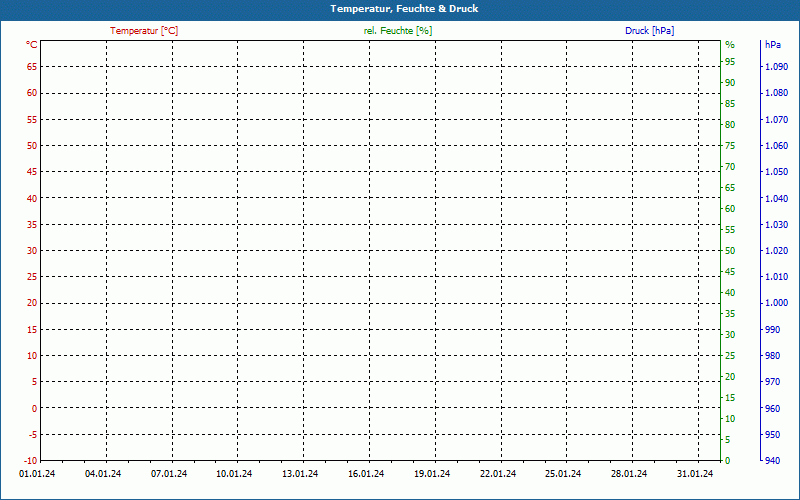
Task: Click '95' on the green humidity axis
Action: (x=730, y=62)
